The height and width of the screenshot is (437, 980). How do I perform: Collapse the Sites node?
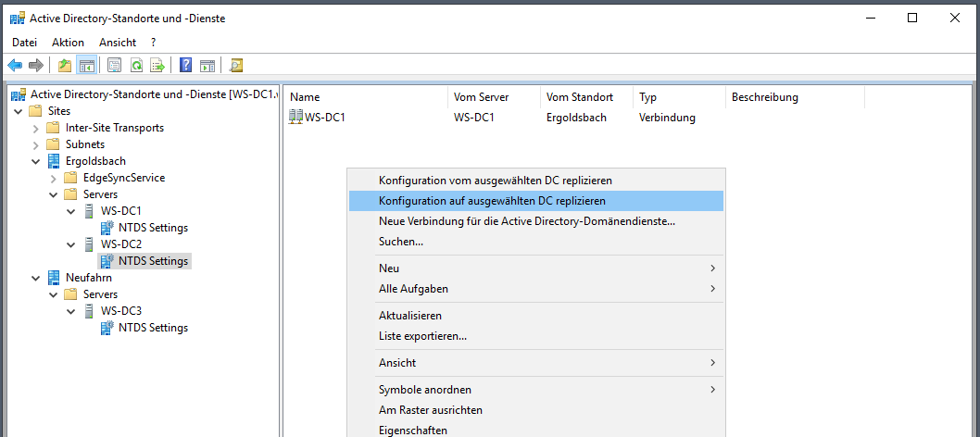click(x=18, y=111)
